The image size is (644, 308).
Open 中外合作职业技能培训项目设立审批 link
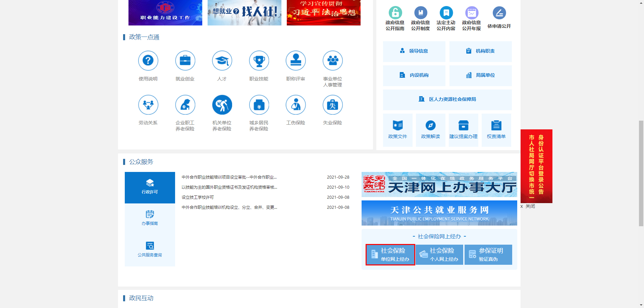tap(229, 177)
